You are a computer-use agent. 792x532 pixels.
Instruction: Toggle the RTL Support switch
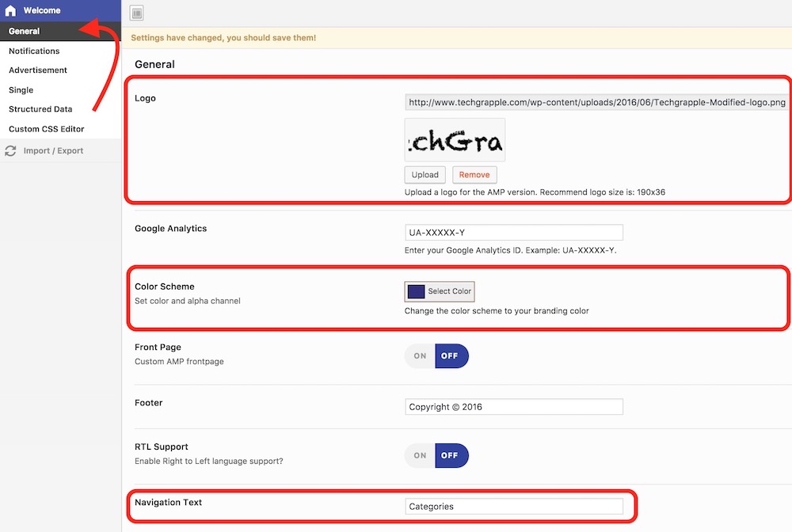click(436, 455)
